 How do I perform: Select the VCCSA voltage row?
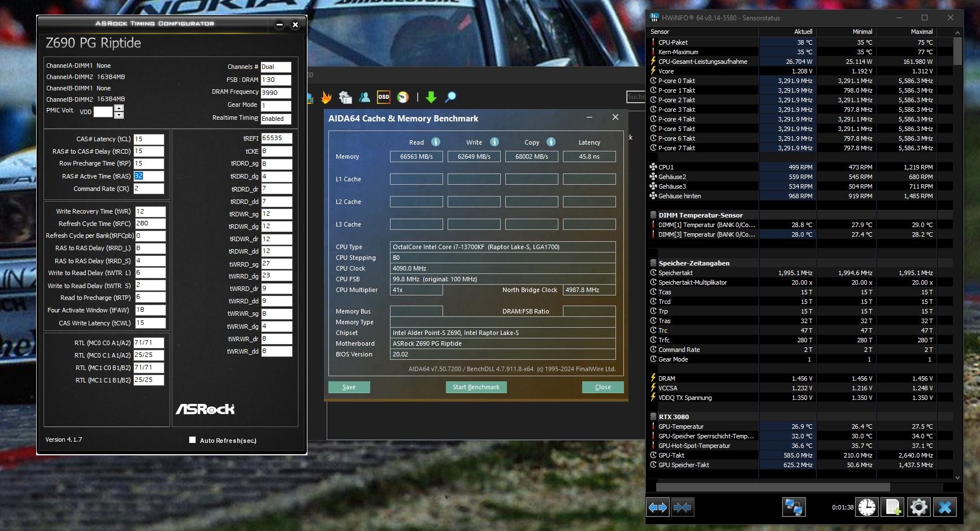(x=799, y=388)
